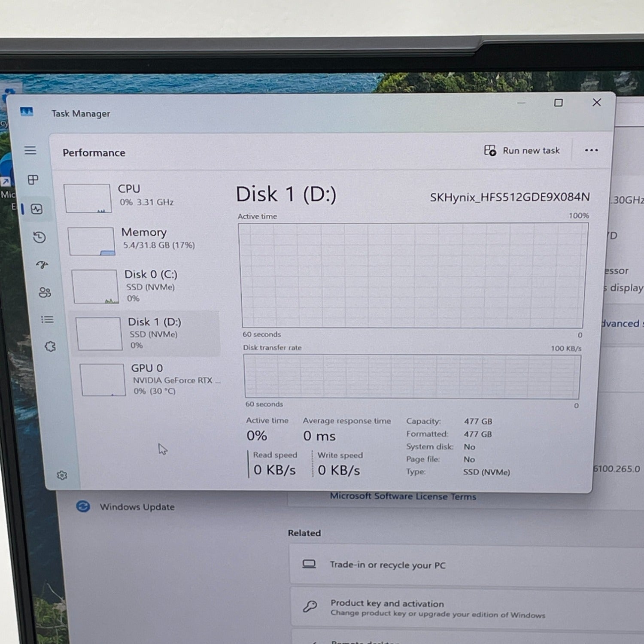Click the Disk 1 active time graph
The height and width of the screenshot is (644, 644).
click(413, 275)
